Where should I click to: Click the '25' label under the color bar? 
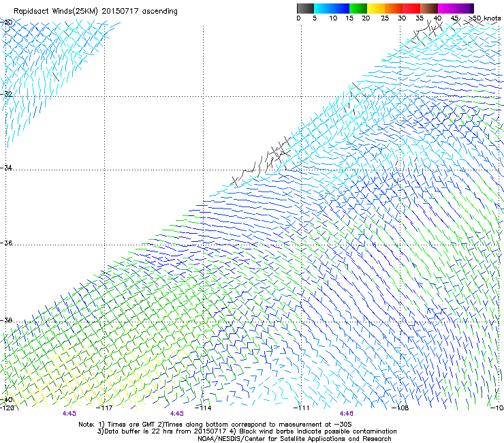385,18
